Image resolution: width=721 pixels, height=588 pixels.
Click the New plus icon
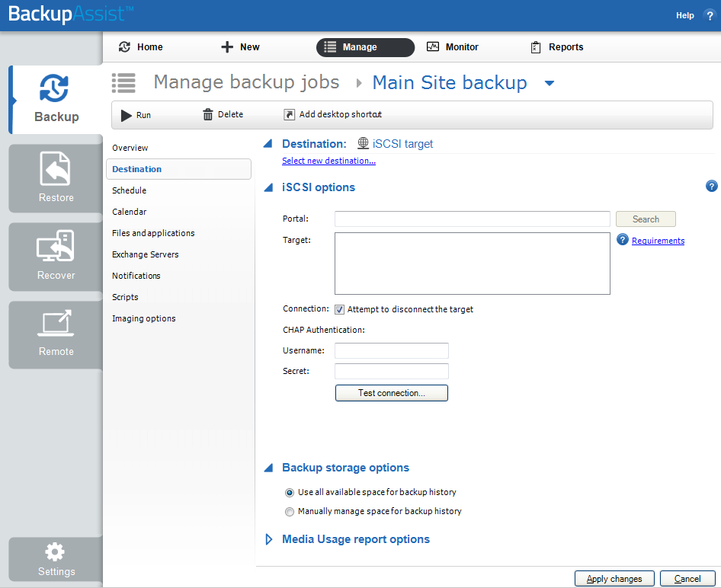227,47
